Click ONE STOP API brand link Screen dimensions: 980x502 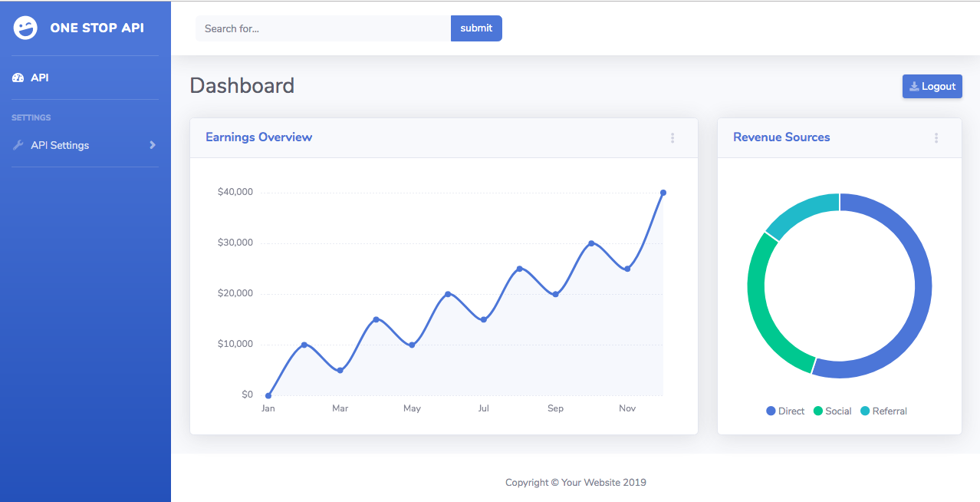pos(97,28)
